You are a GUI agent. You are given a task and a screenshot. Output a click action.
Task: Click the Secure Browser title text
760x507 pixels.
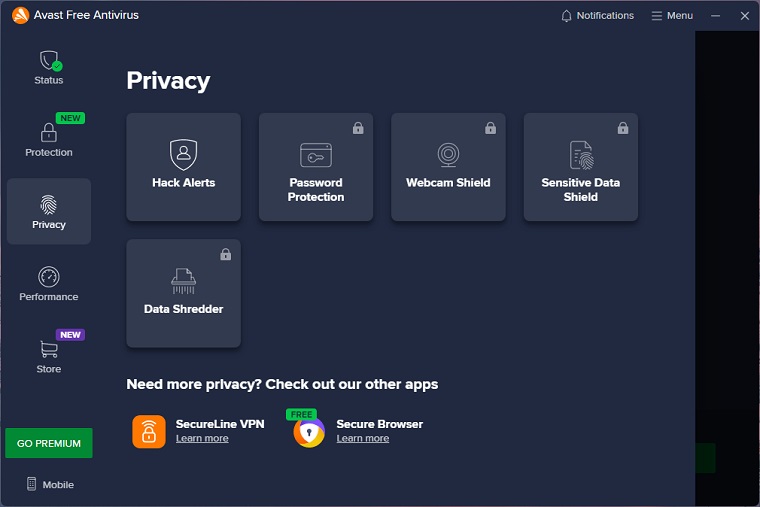(x=380, y=424)
